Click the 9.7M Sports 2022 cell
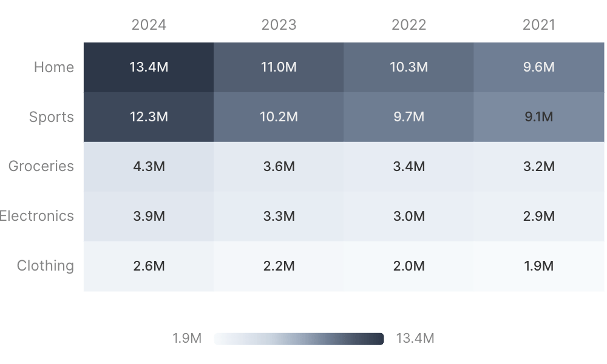The height and width of the screenshot is (364, 607). (x=409, y=117)
